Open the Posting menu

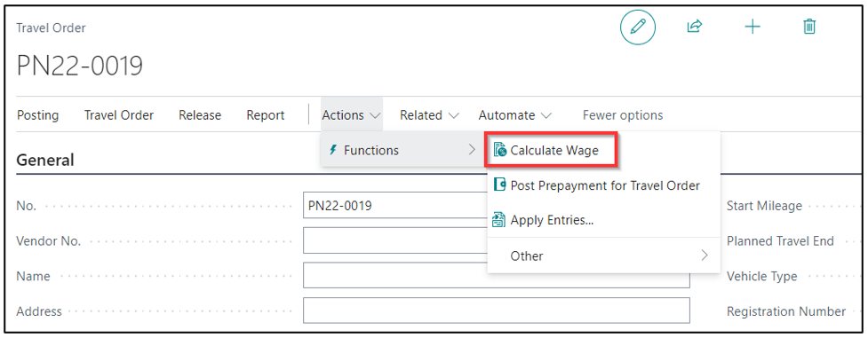click(37, 115)
